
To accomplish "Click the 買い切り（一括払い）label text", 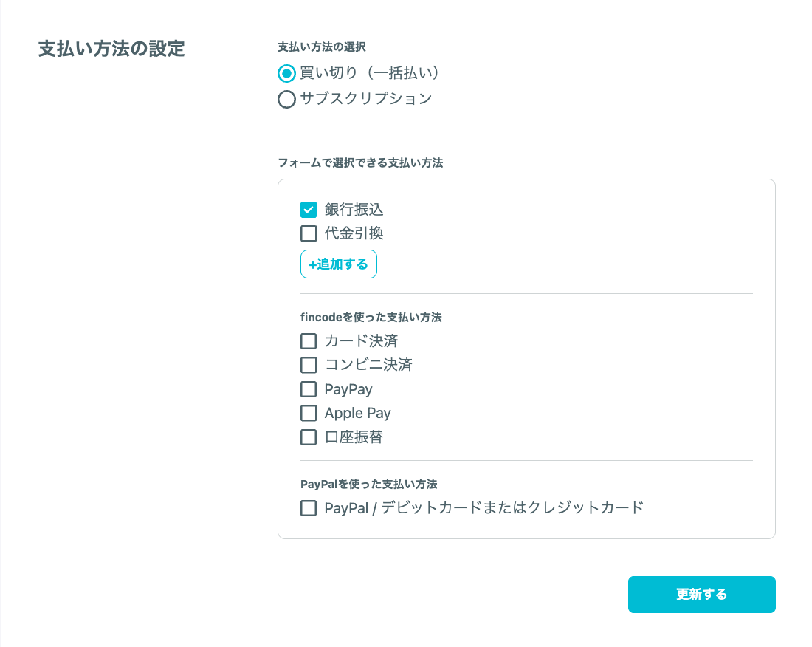I will click(x=370, y=73).
